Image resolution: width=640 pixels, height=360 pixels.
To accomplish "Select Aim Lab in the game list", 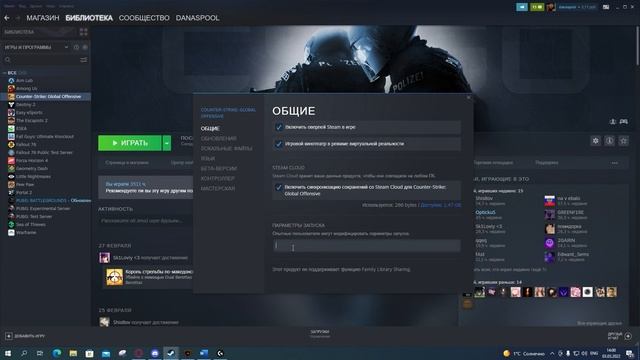I will (24, 81).
